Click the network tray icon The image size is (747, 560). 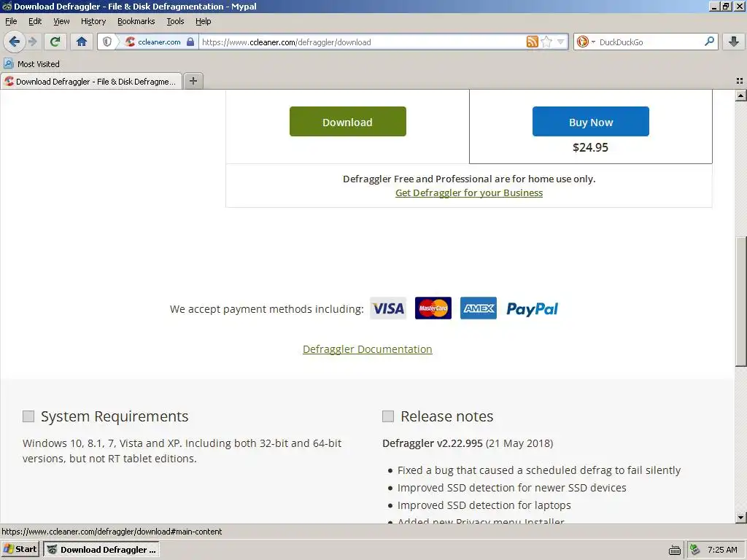point(695,550)
